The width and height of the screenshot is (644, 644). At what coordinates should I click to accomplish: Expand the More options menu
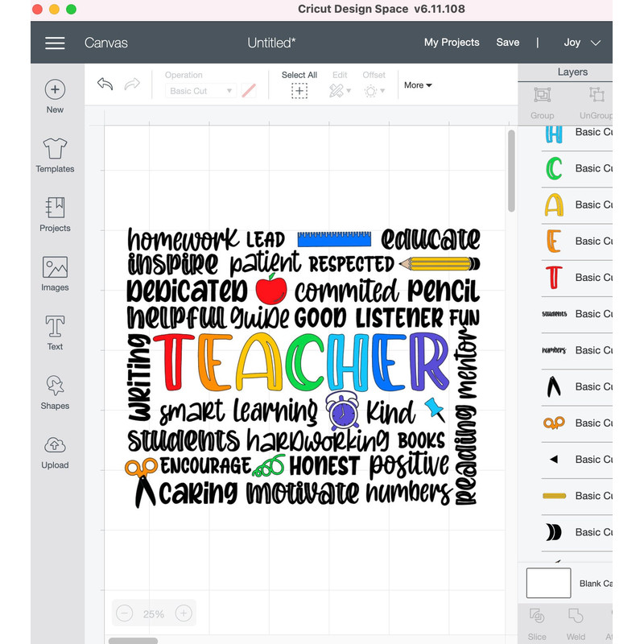coord(418,85)
